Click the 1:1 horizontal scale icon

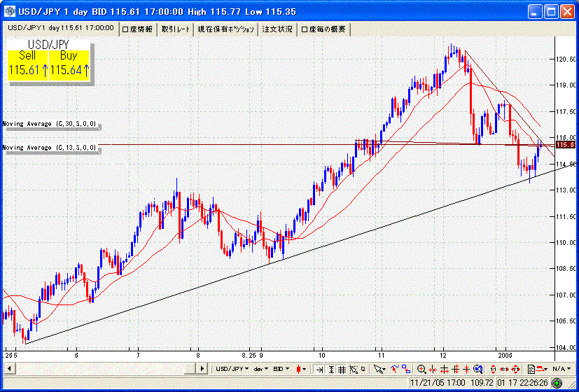(x=504, y=369)
